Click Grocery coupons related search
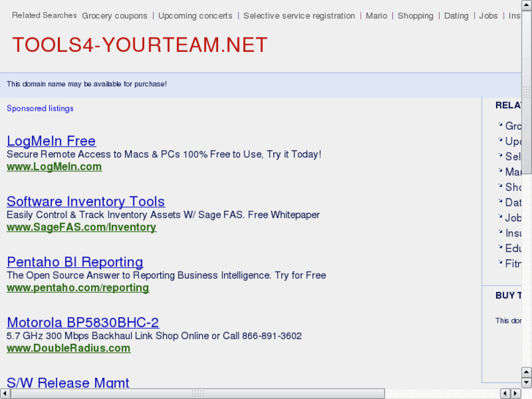This screenshot has height=399, width=532. point(115,16)
